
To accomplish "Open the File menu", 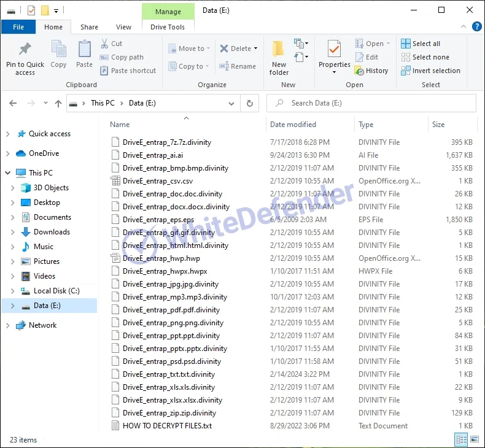I will pyautogui.click(x=18, y=27).
